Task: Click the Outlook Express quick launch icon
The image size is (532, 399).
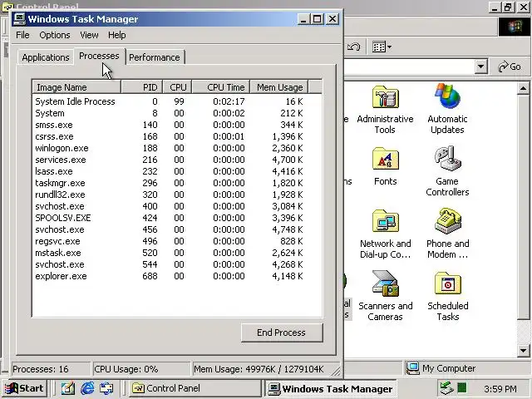Action: click(x=106, y=388)
